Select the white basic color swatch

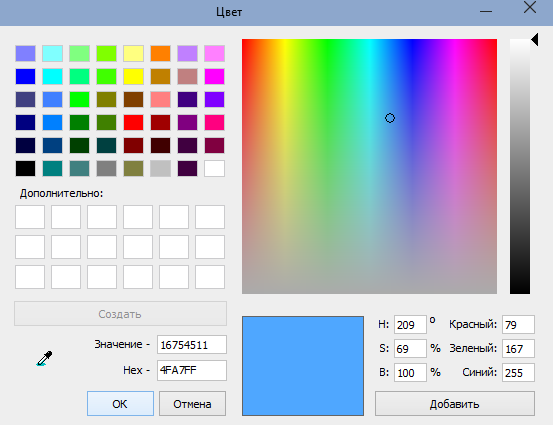(x=214, y=168)
